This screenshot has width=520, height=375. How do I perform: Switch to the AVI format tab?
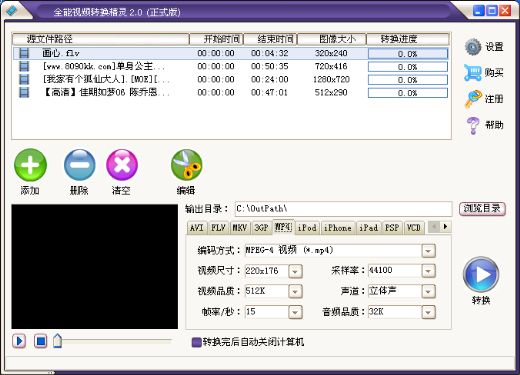click(197, 228)
